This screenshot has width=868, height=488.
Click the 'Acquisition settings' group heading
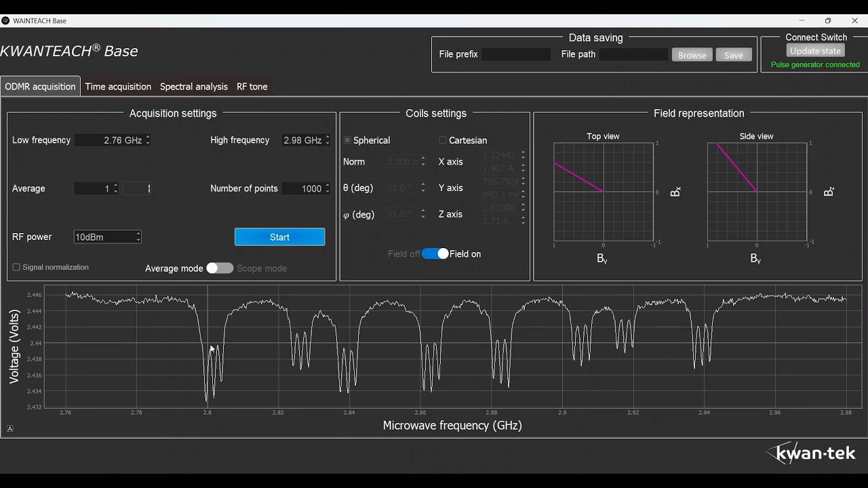point(173,113)
